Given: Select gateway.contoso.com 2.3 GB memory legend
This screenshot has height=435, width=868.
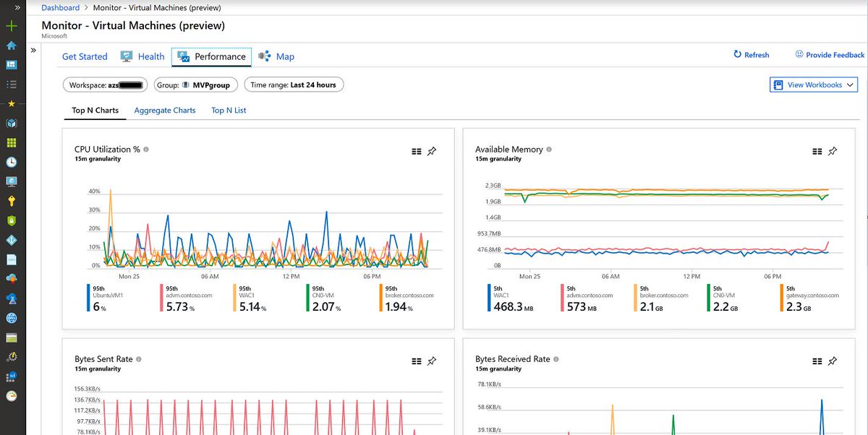Looking at the screenshot, I should [811, 298].
